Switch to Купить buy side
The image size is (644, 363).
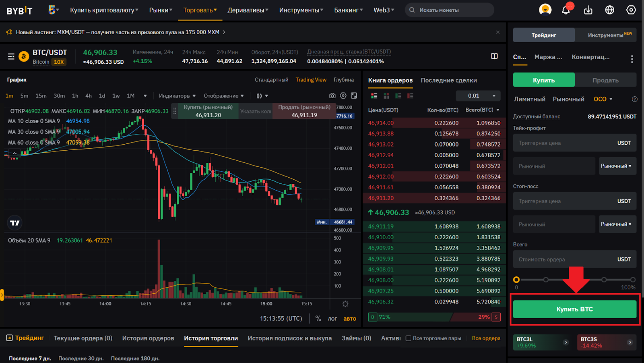tap(544, 80)
